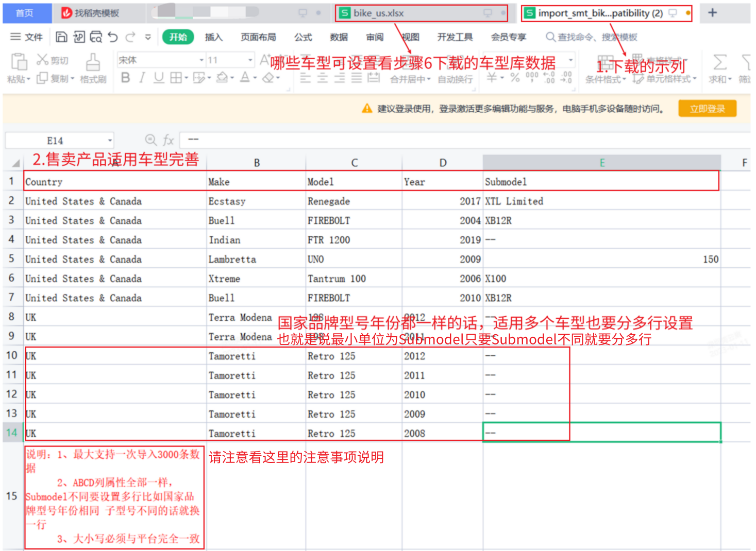
Task: Select the 格式刷 format painter
Action: [93, 68]
